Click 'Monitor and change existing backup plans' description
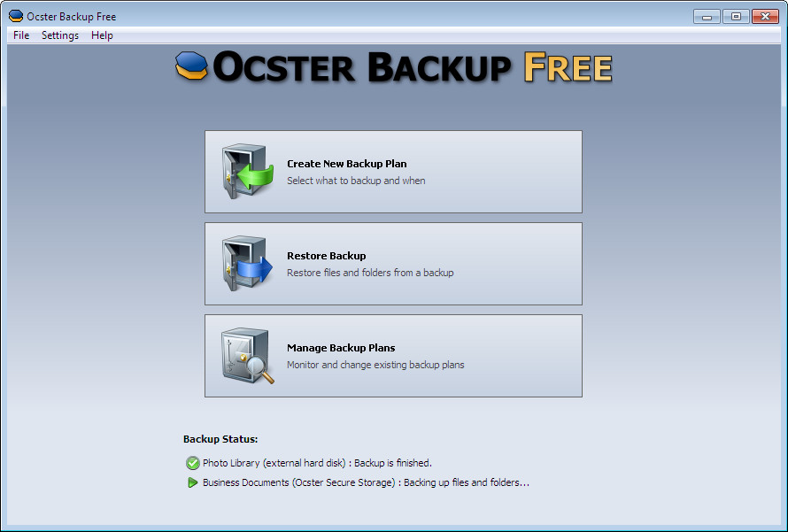788x532 pixels. (x=375, y=365)
